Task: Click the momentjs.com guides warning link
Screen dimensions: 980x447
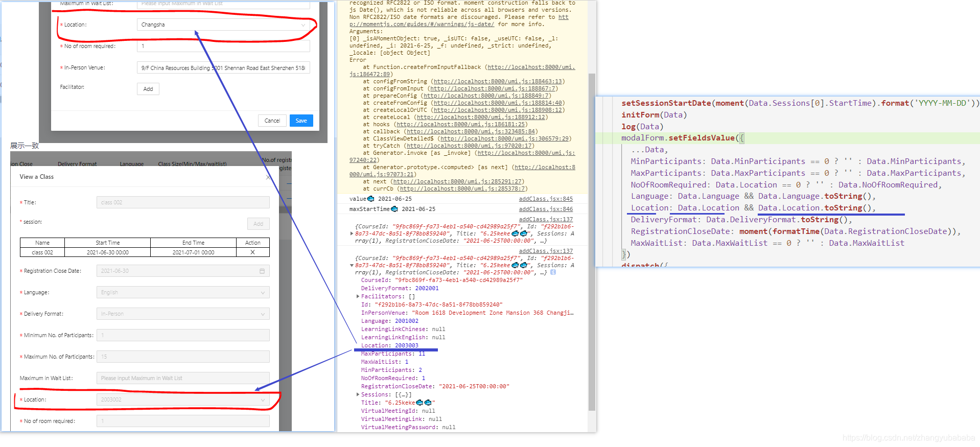Action: (x=459, y=20)
